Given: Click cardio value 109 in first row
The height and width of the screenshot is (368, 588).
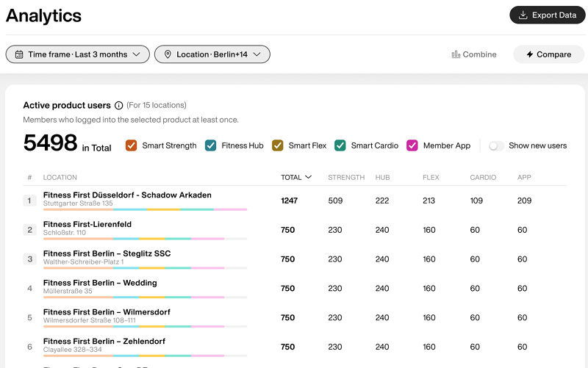Looking at the screenshot, I should coord(476,201).
